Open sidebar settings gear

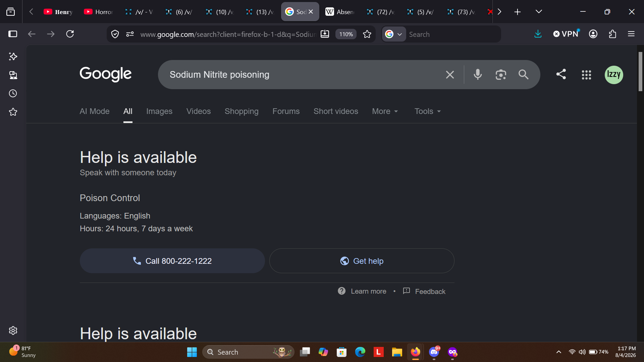pyautogui.click(x=13, y=330)
